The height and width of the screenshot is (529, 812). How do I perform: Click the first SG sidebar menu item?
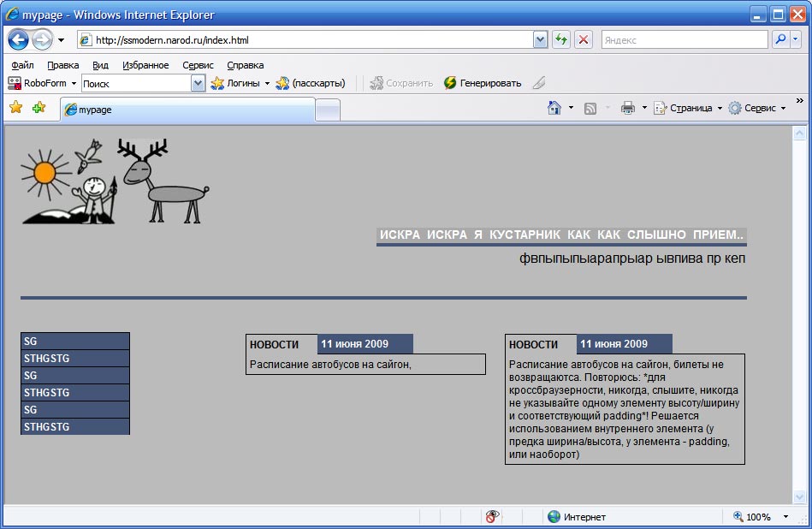[75, 341]
